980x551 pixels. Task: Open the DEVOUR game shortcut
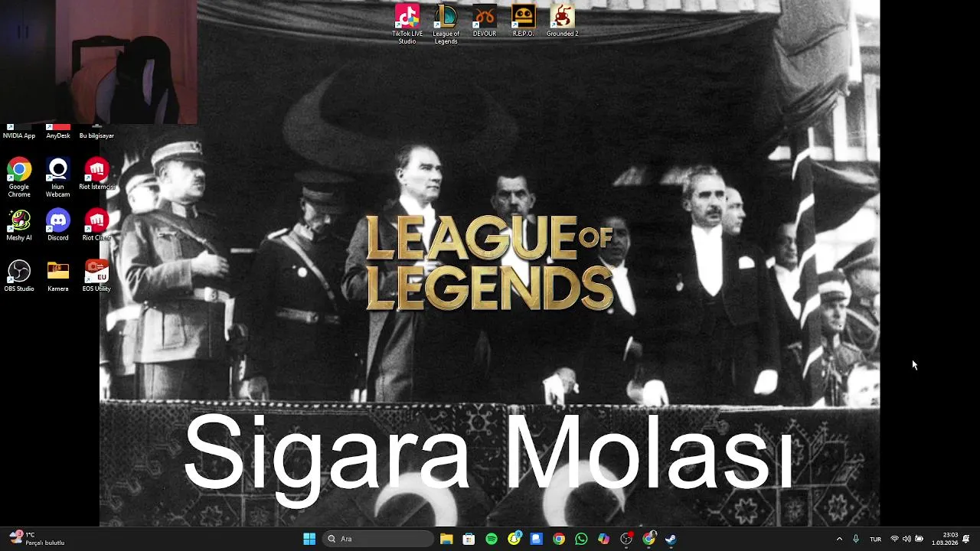pyautogui.click(x=485, y=21)
